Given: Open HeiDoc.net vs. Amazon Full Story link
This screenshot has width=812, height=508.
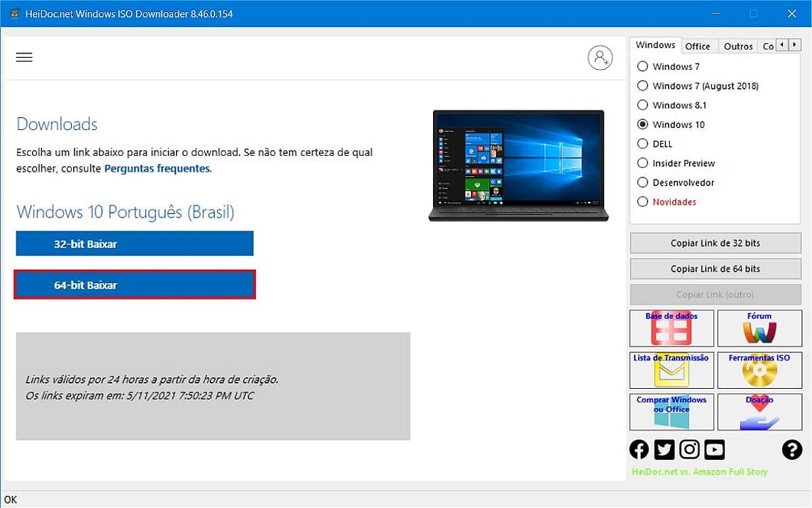Looking at the screenshot, I should (700, 471).
